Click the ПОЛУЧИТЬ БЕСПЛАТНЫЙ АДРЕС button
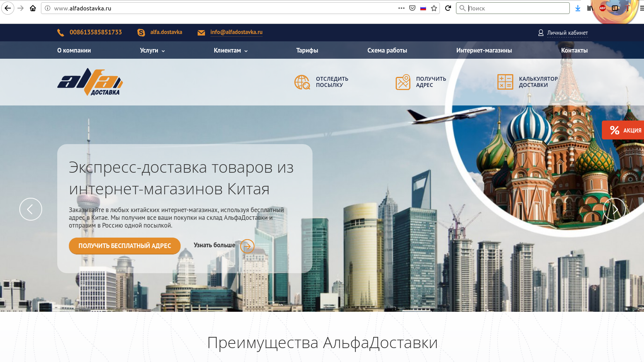644x362 pixels. [125, 246]
